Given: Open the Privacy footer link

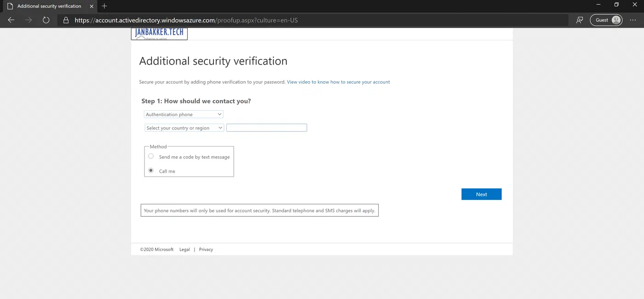Looking at the screenshot, I should pos(206,249).
